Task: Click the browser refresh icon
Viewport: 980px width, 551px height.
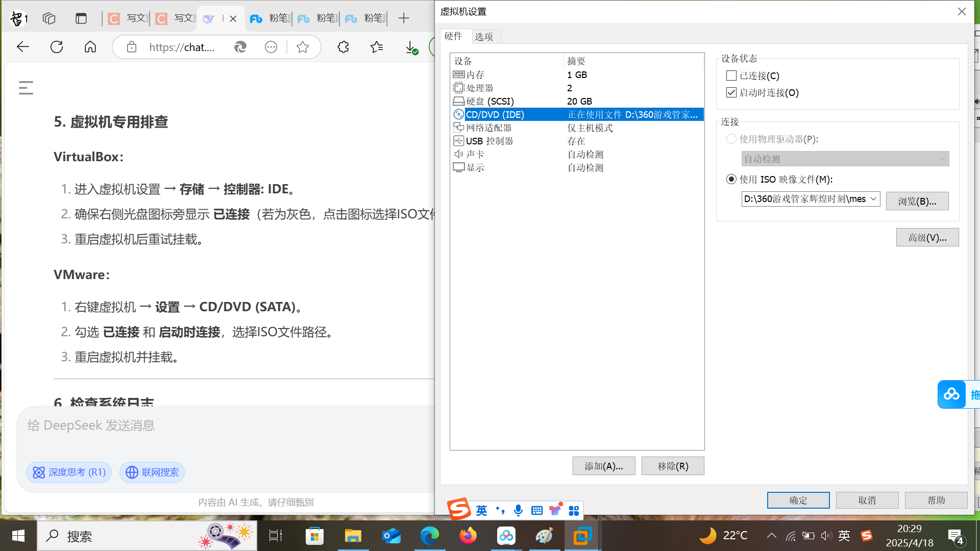Action: pyautogui.click(x=57, y=47)
